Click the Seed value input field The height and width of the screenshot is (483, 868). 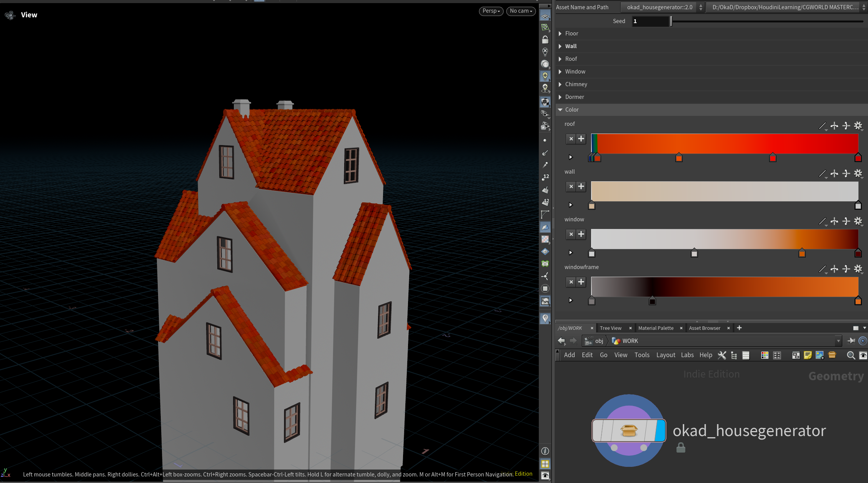click(650, 21)
